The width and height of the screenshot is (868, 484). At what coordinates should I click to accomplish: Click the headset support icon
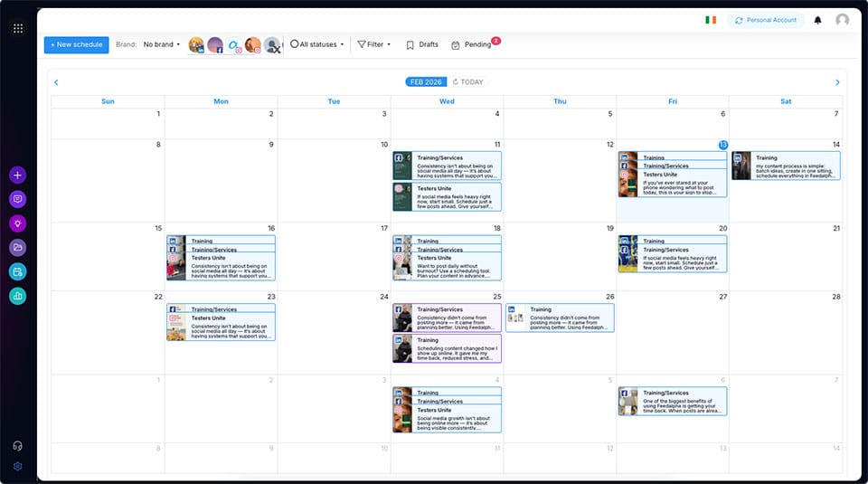click(x=18, y=446)
